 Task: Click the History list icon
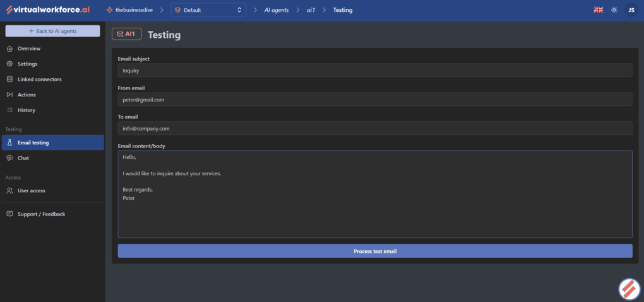(10, 110)
